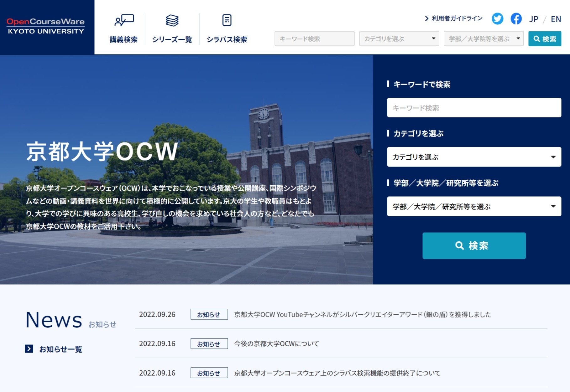Open news about YouTube シルバークリエイターアワード
The width and height of the screenshot is (570, 392).
click(362, 314)
